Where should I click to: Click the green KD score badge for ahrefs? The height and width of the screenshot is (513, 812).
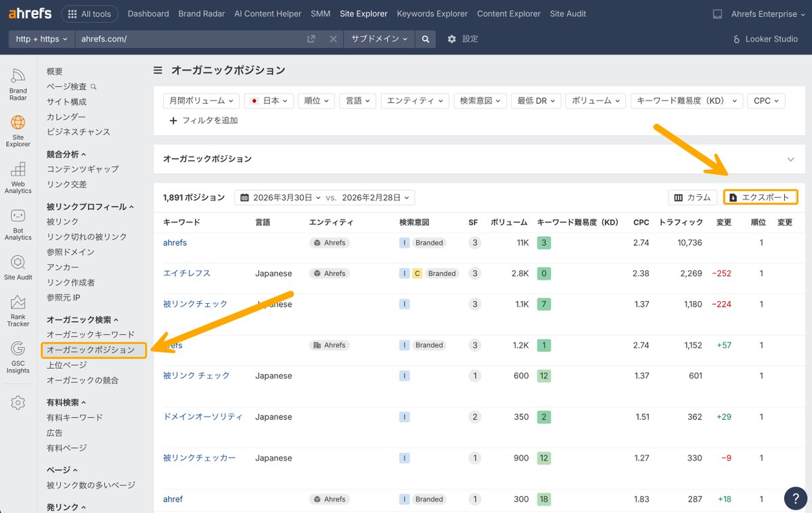tap(543, 242)
